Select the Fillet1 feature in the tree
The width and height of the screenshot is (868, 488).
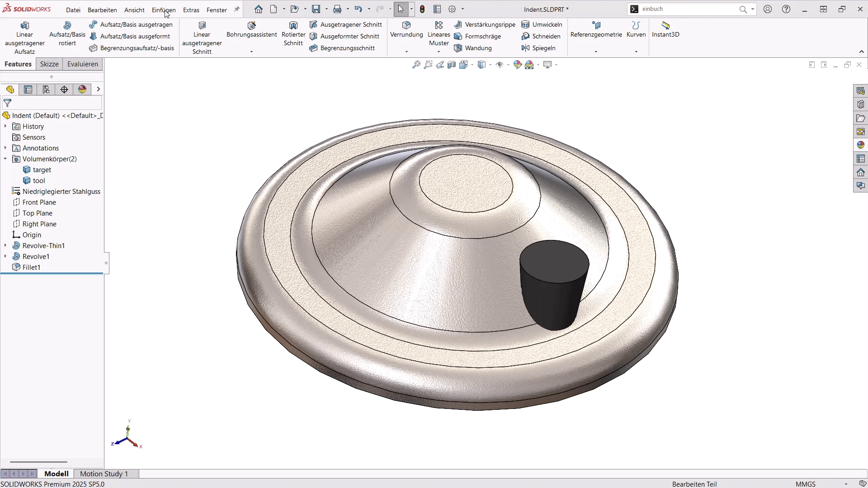tap(31, 267)
